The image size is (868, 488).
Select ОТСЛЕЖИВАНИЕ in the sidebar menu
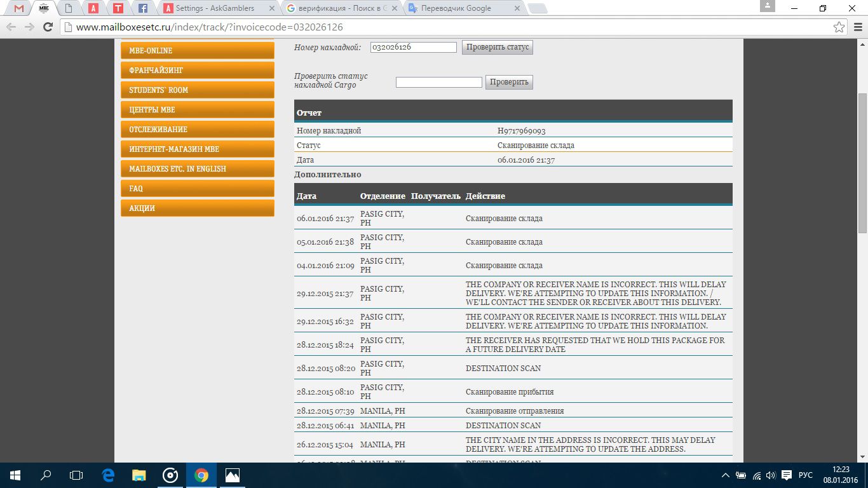[x=198, y=130]
